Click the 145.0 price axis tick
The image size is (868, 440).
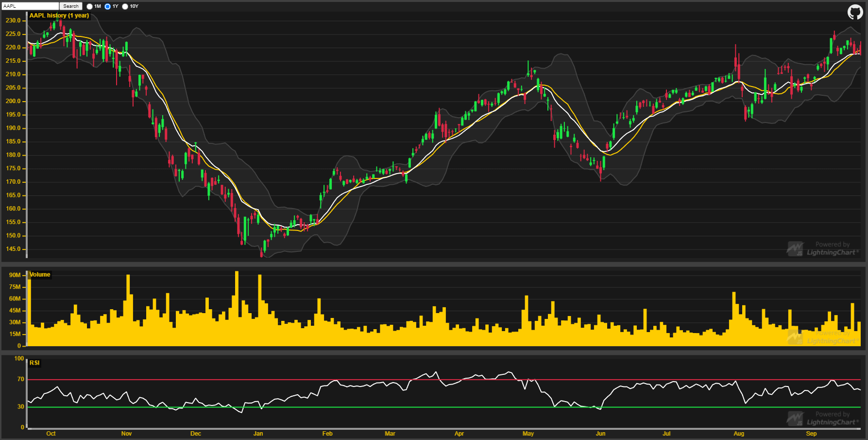pyautogui.click(x=13, y=249)
